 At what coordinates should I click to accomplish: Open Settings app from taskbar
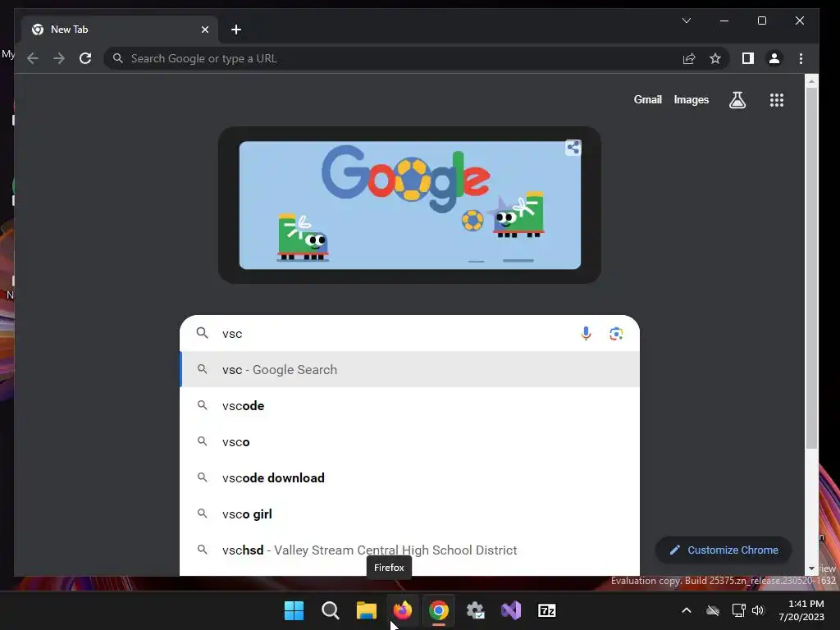(x=475, y=610)
